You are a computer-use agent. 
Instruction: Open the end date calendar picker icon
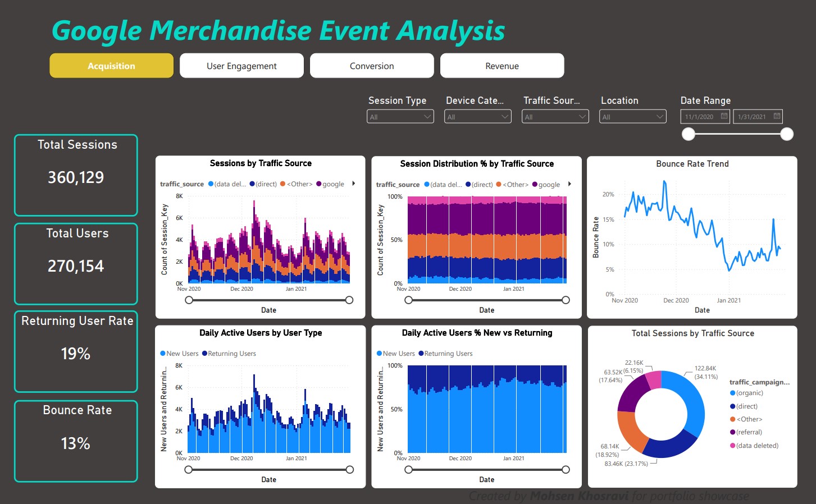tap(777, 116)
